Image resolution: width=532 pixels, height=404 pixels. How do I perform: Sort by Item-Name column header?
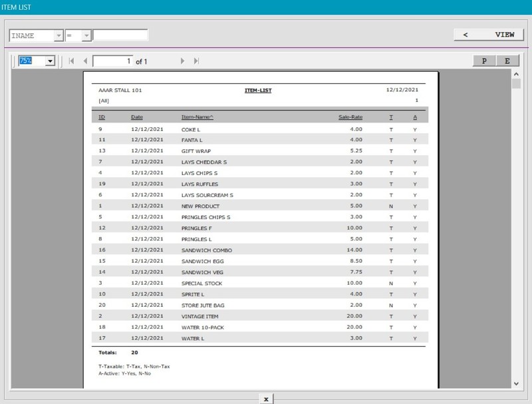pos(197,117)
